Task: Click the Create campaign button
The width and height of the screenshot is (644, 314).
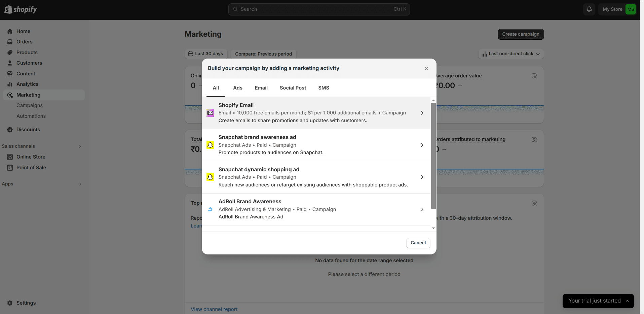Action: point(520,34)
